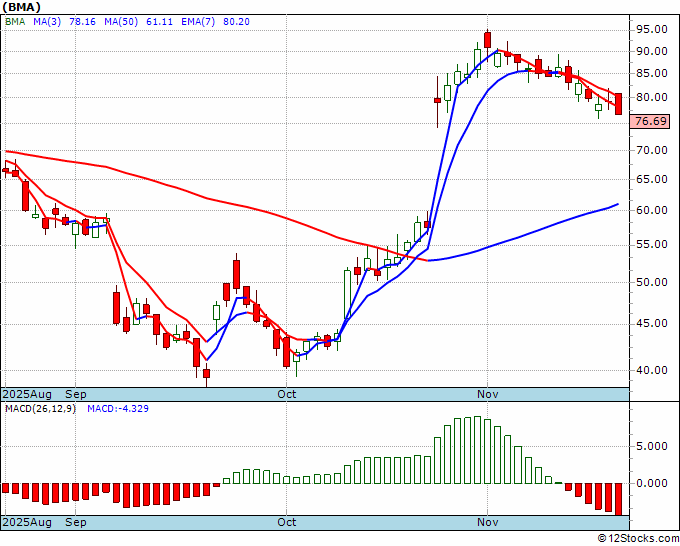
Task: Click the Sep label on MACD axis
Action: point(76,522)
